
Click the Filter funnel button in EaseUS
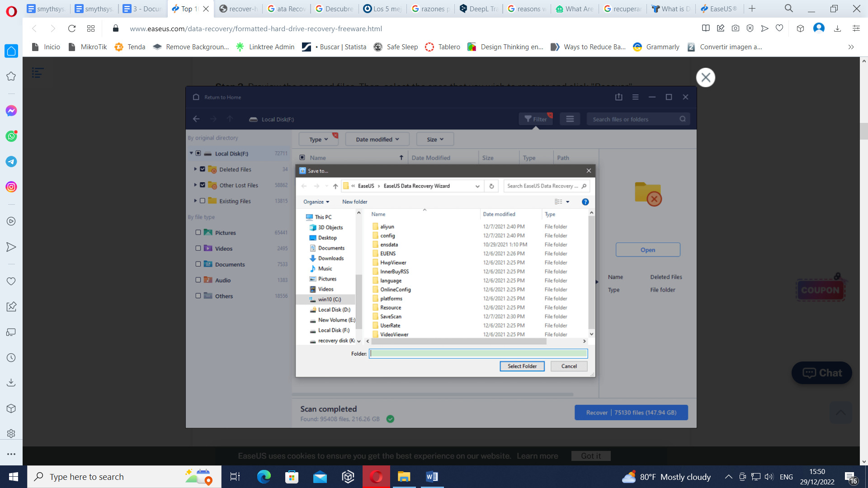pyautogui.click(x=536, y=119)
